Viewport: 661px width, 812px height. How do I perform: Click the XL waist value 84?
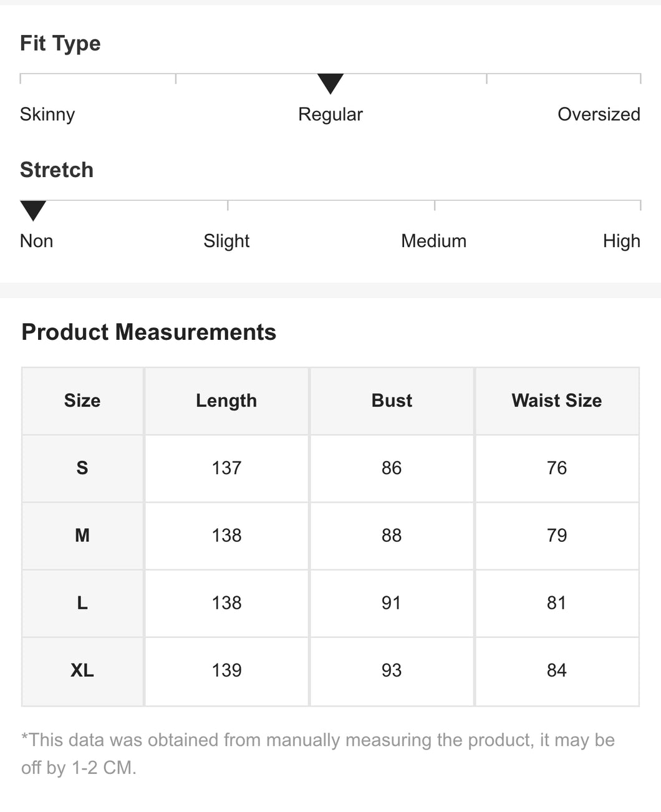pos(557,670)
